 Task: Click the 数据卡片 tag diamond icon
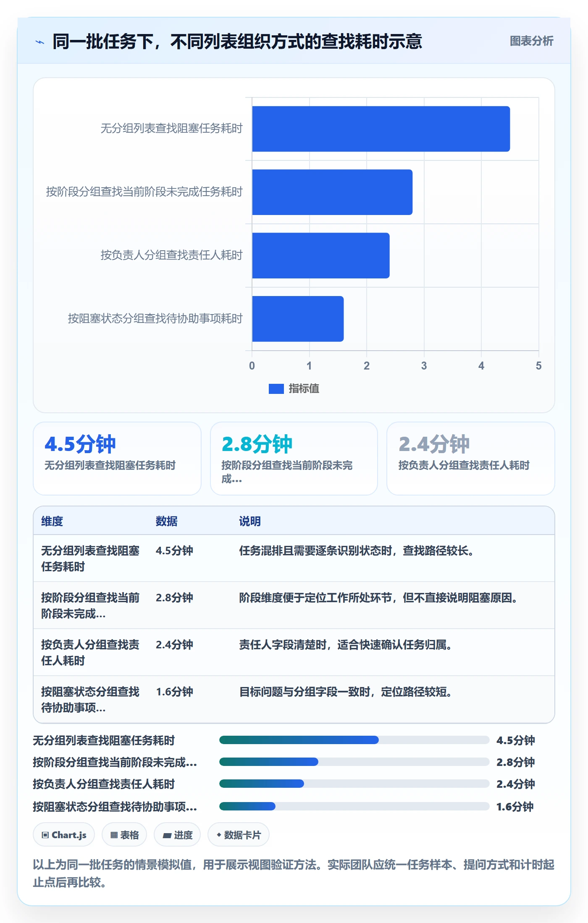tap(218, 835)
